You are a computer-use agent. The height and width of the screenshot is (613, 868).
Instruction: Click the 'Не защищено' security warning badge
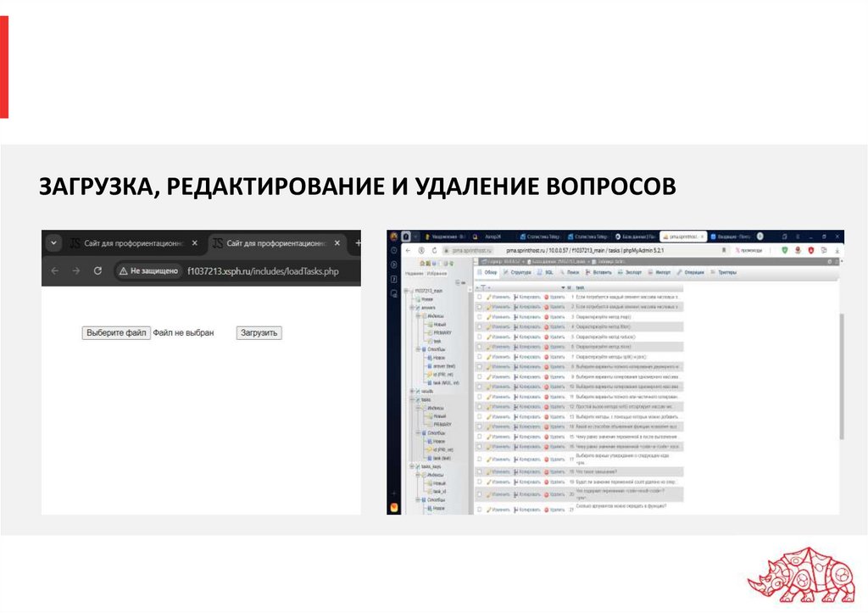tap(148, 270)
